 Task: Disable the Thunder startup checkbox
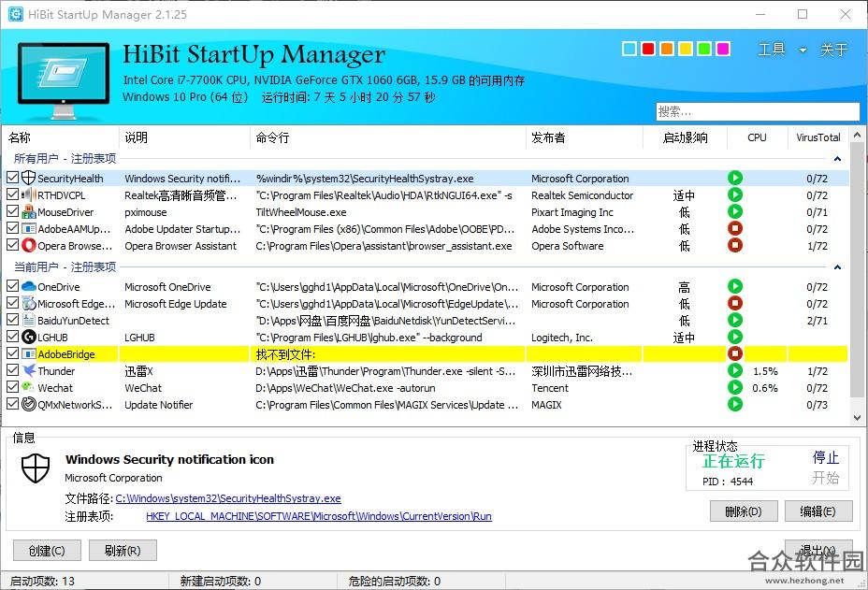(13, 369)
